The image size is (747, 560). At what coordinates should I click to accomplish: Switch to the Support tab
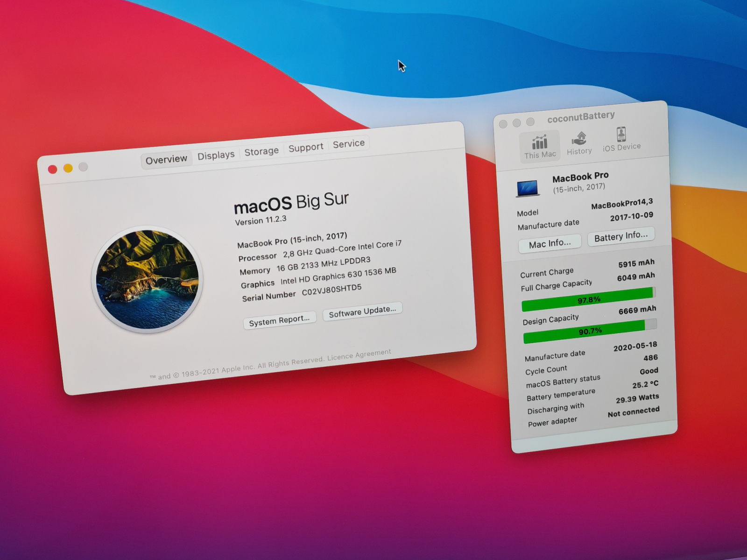(x=306, y=148)
